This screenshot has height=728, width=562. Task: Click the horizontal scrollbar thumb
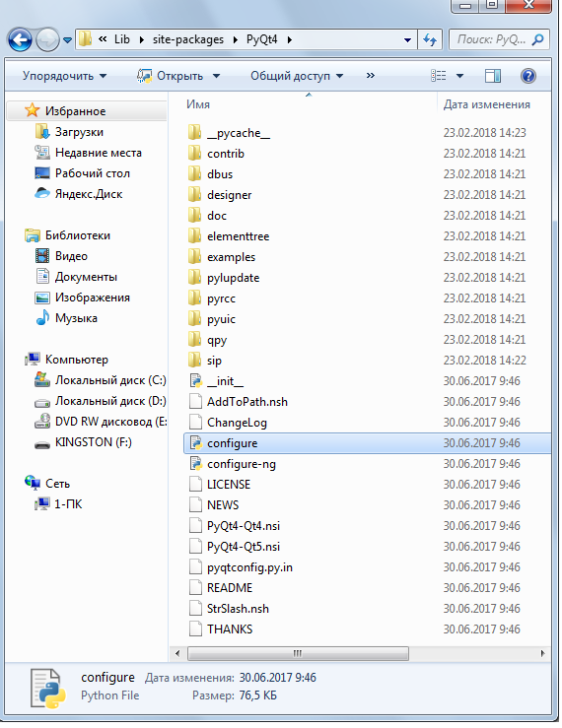click(x=298, y=653)
